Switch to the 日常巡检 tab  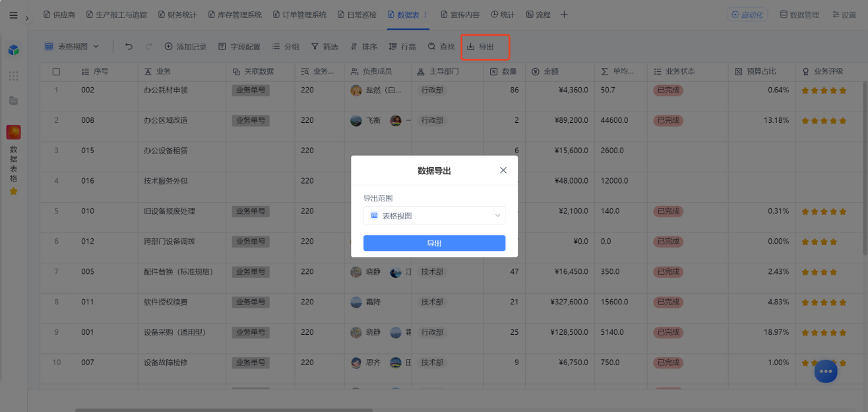click(357, 15)
